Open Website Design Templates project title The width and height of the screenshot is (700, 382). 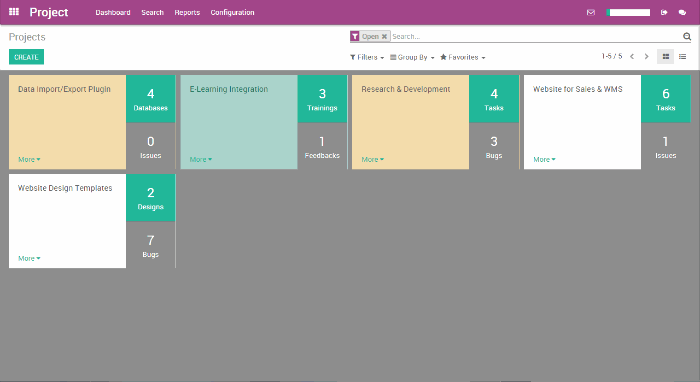coord(65,188)
